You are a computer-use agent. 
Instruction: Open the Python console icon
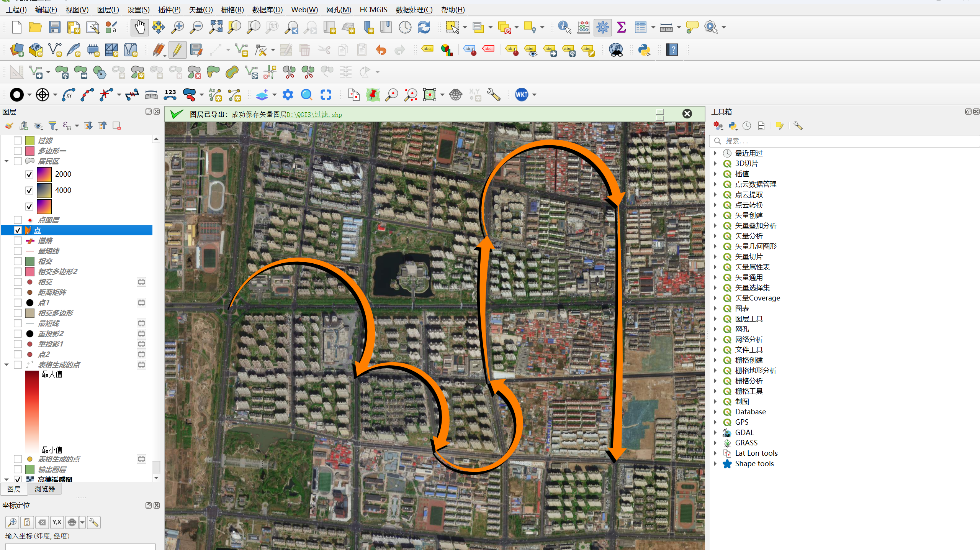(644, 50)
